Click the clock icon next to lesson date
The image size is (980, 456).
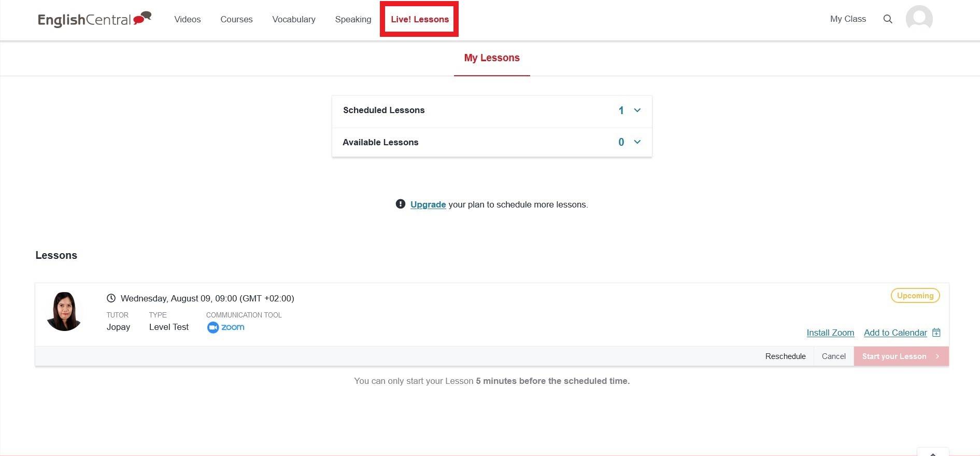click(x=111, y=298)
